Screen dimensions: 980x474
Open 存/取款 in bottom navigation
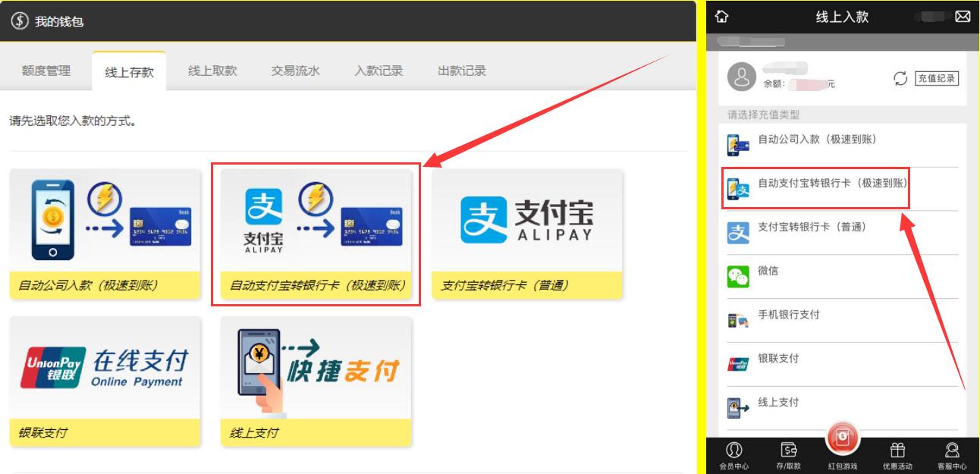788,456
